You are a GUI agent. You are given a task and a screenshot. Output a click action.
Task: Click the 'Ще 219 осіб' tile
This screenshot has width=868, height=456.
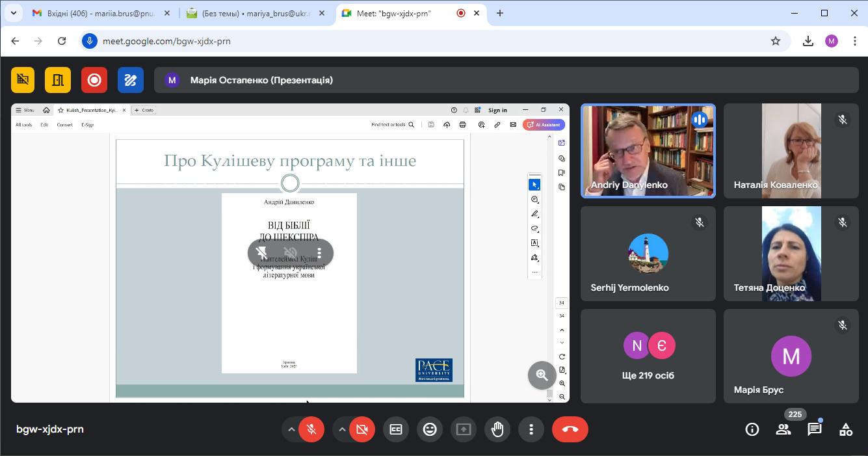tap(648, 356)
